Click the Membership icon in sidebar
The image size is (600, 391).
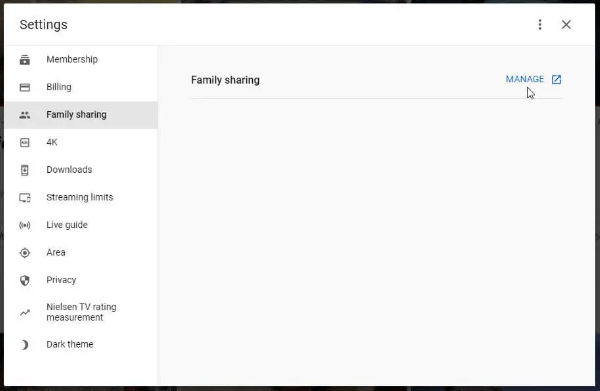(x=25, y=60)
